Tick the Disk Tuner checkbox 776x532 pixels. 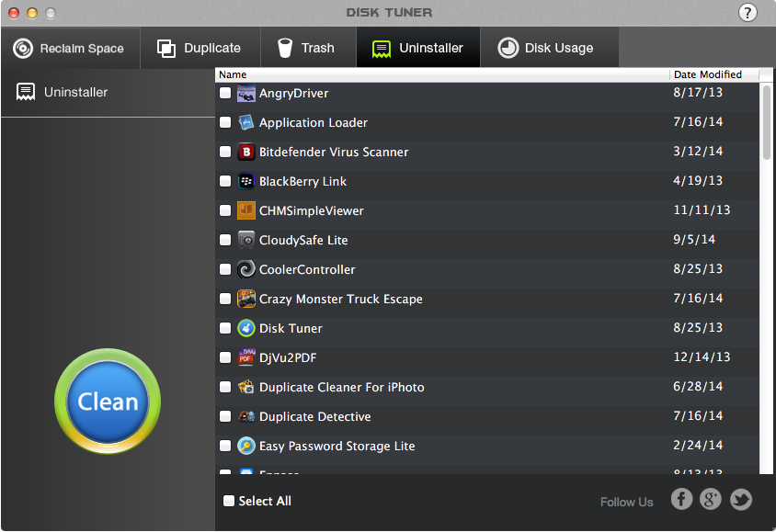point(225,328)
